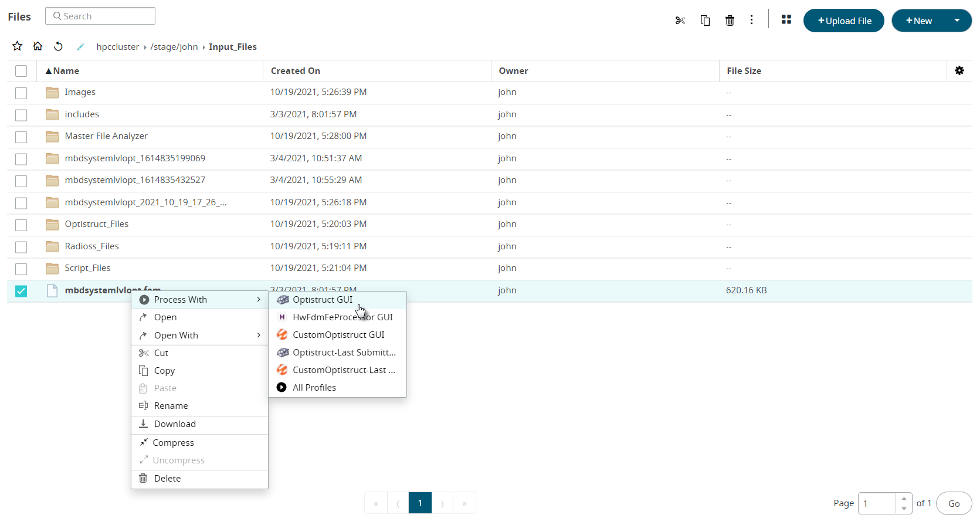This screenshot has height=525, width=980.
Task: Click the favorite star icon
Action: [18, 46]
